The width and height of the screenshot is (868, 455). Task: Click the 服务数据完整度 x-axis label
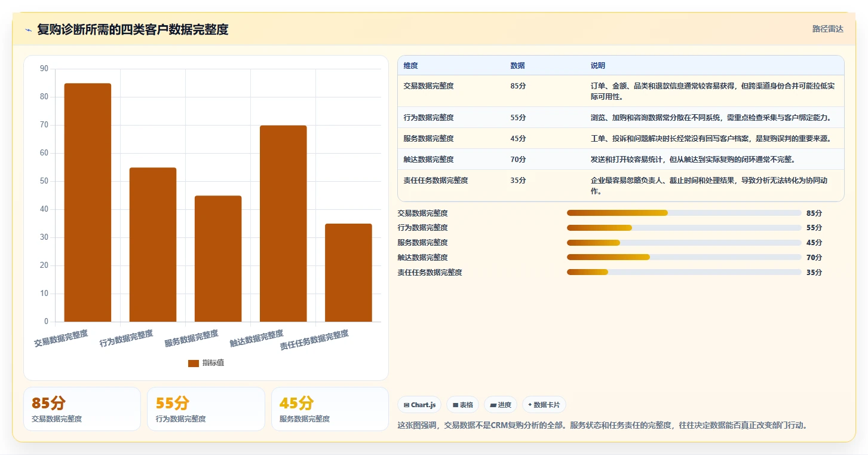191,338
